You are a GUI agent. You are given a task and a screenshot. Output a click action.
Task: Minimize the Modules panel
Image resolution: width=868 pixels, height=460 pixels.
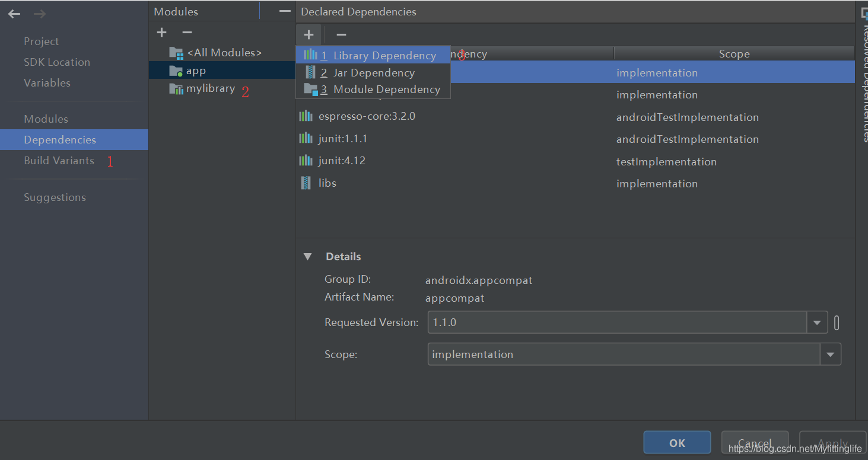pos(285,11)
